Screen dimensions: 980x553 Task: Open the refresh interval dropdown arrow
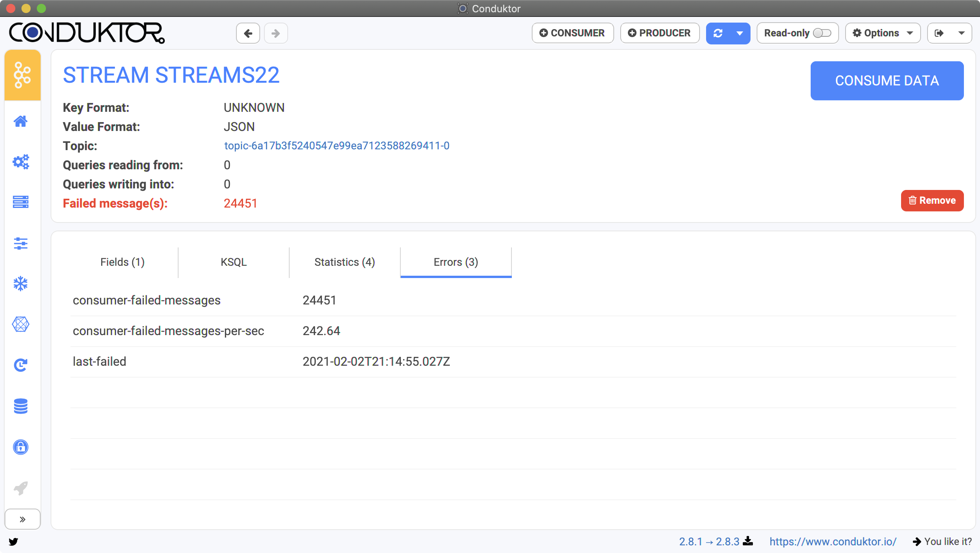tap(740, 33)
